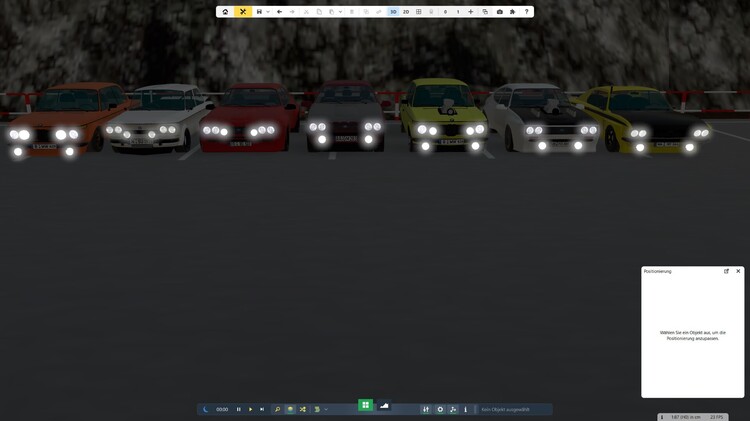This screenshot has width=750, height=421.
Task: Open the scroll document icon in bottom bar
Action: pos(317,410)
